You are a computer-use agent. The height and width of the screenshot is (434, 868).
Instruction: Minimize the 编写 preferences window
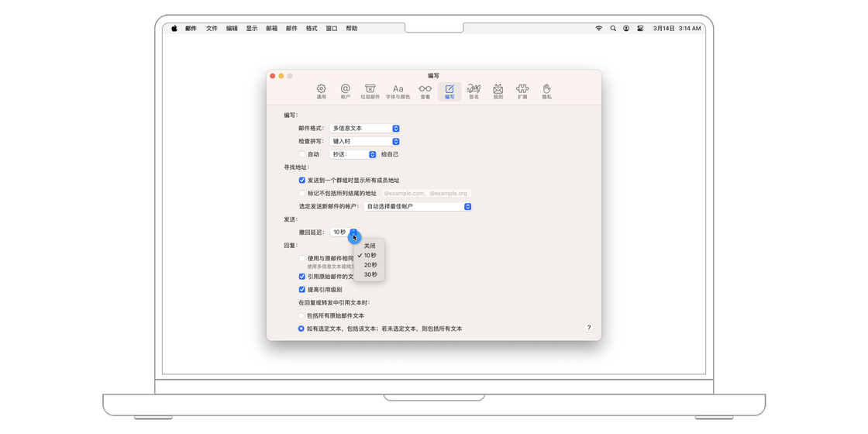[x=281, y=76]
